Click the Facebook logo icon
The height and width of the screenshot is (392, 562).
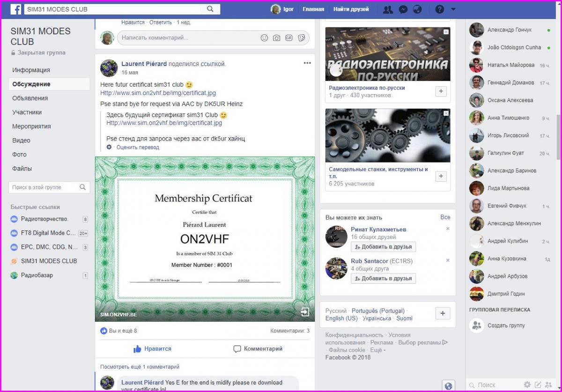[15, 9]
